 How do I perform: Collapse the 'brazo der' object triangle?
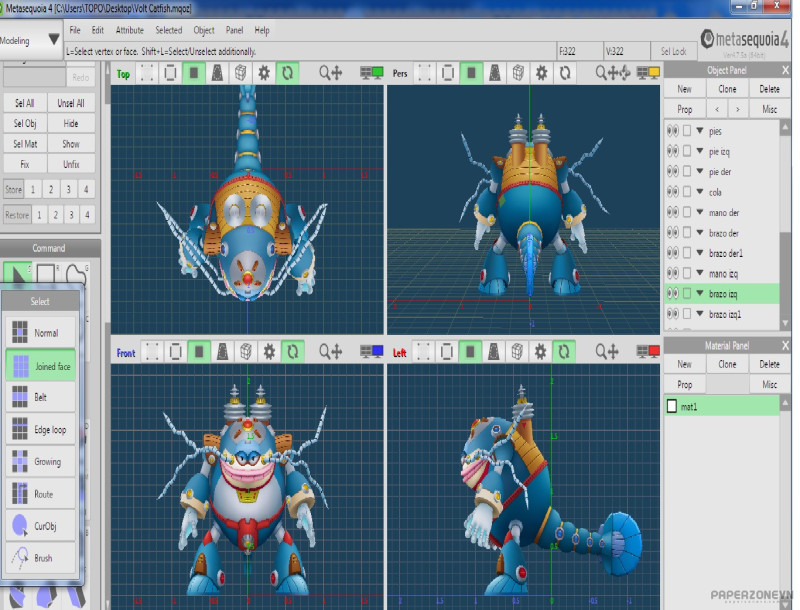coord(700,233)
